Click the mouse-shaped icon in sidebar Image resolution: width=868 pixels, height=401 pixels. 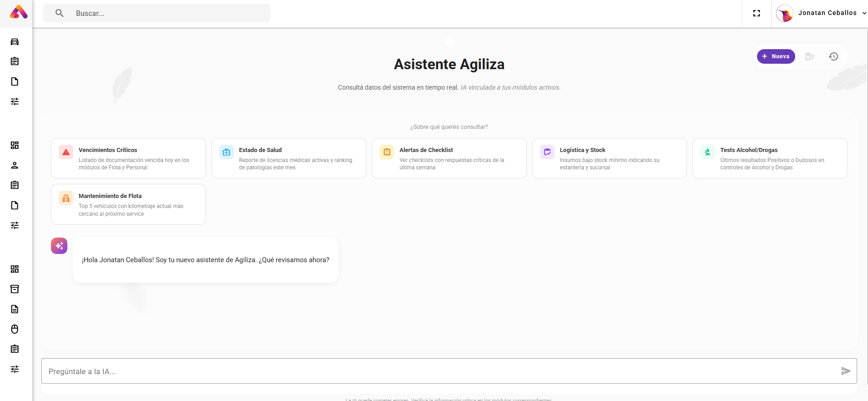tap(15, 329)
